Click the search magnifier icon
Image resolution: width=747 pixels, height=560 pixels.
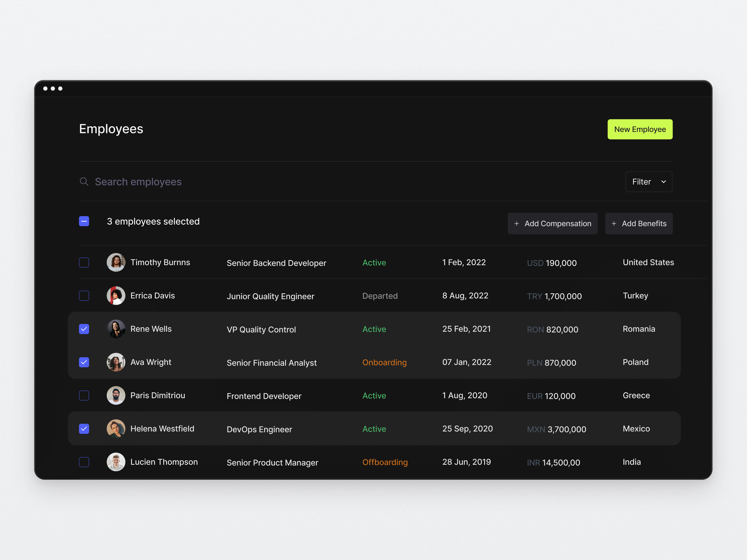[84, 182]
